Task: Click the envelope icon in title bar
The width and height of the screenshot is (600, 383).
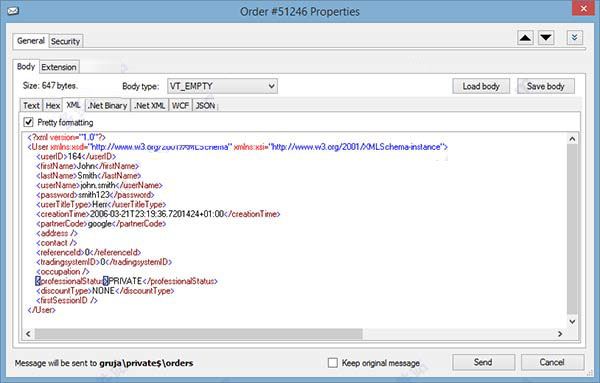Action: (13, 11)
